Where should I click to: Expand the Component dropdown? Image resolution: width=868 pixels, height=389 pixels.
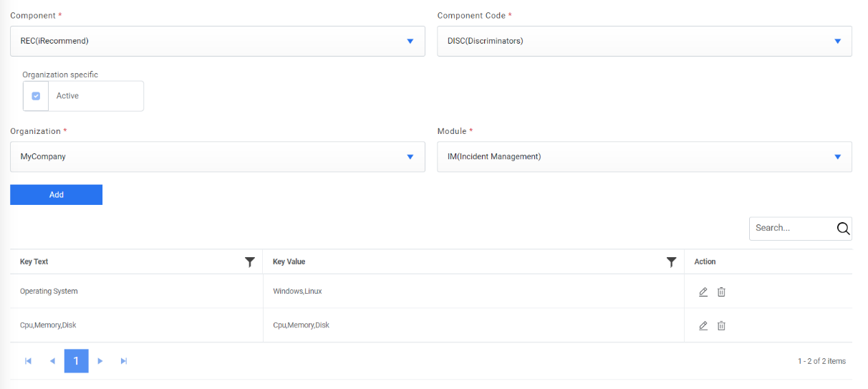[410, 42]
